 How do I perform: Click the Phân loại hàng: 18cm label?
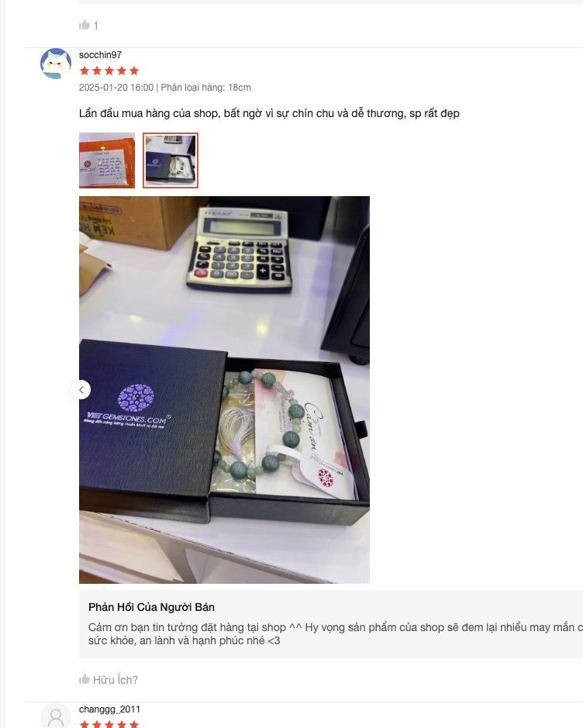pos(205,88)
